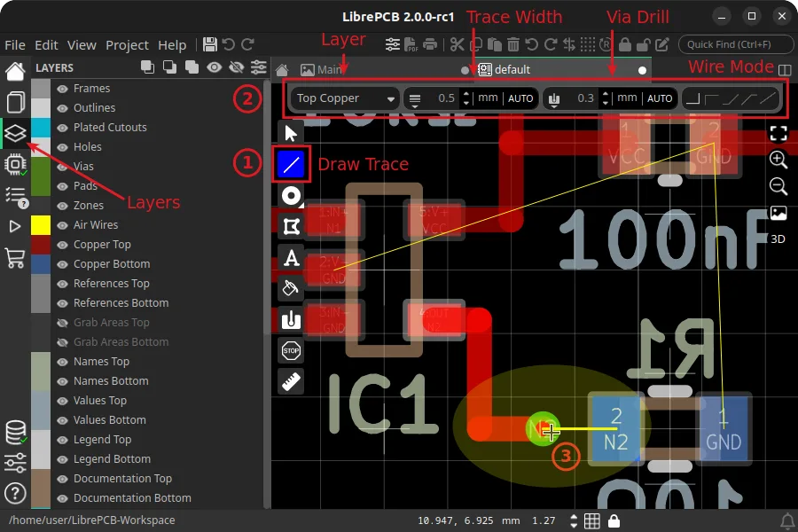
Task: Toggle AUTO for trace width
Action: coord(520,98)
